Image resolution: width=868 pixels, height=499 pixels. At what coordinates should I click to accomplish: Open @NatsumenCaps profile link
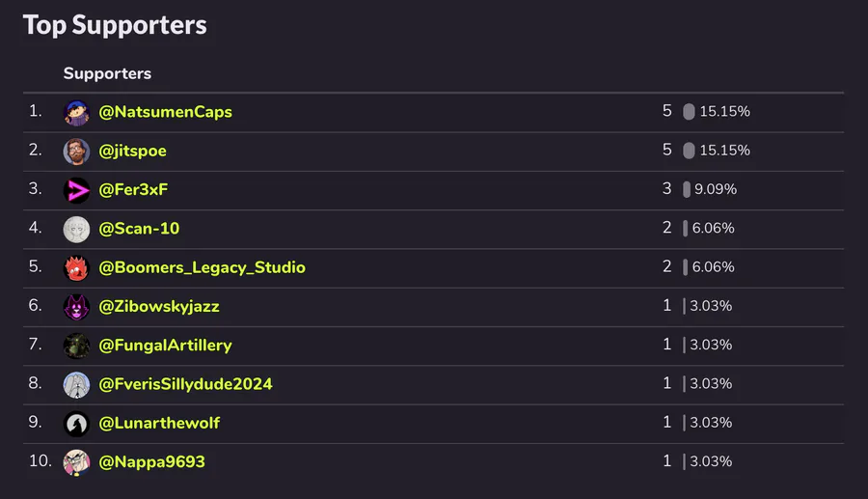166,112
